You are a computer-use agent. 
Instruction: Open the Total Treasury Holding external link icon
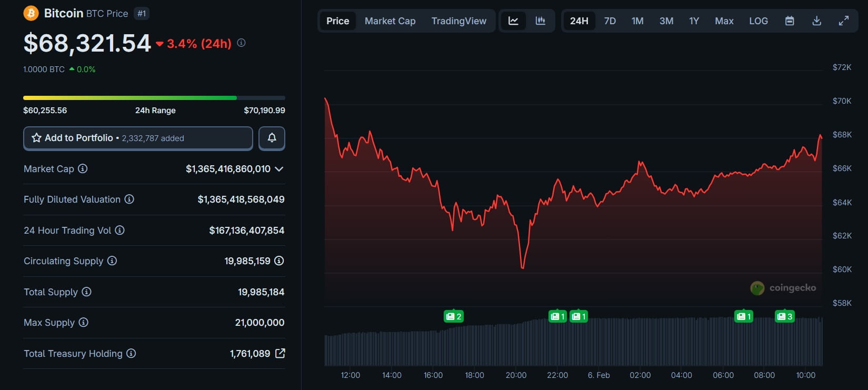280,353
